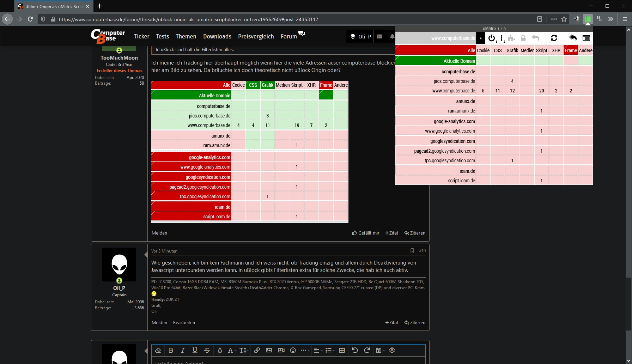Click the uMatrix puzzle piece recipes icon
632x364 pixels.
click(x=511, y=38)
